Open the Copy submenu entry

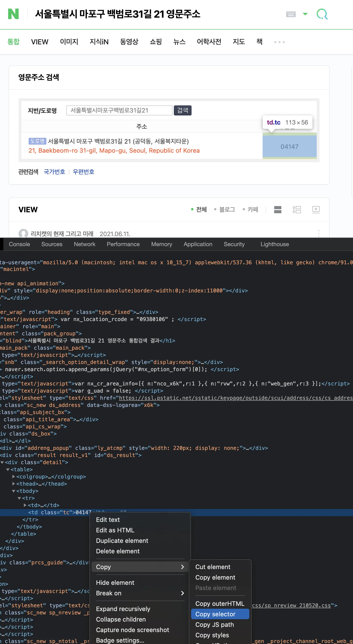(x=140, y=567)
